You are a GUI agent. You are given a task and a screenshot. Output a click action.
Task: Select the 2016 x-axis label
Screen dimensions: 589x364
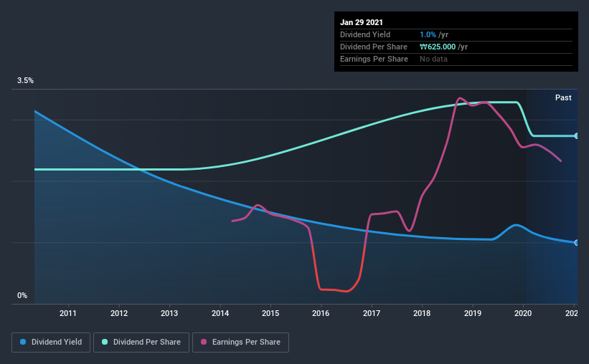321,313
